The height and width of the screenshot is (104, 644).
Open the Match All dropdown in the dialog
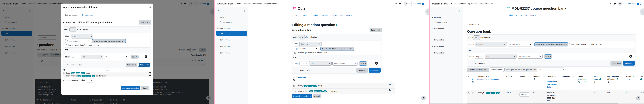coord(73,30)
